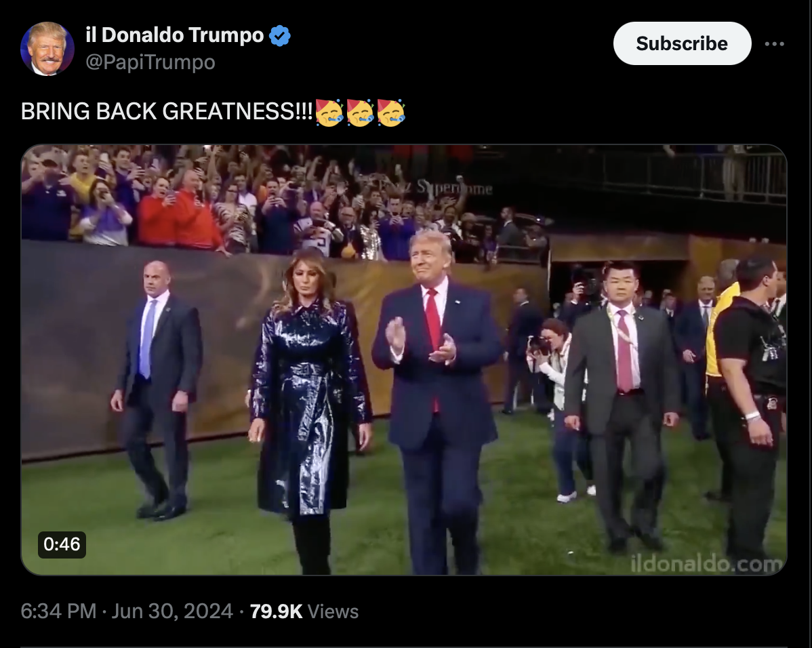This screenshot has height=648, width=812.
Task: Click the woman in shiny coat in video
Action: pos(310,409)
